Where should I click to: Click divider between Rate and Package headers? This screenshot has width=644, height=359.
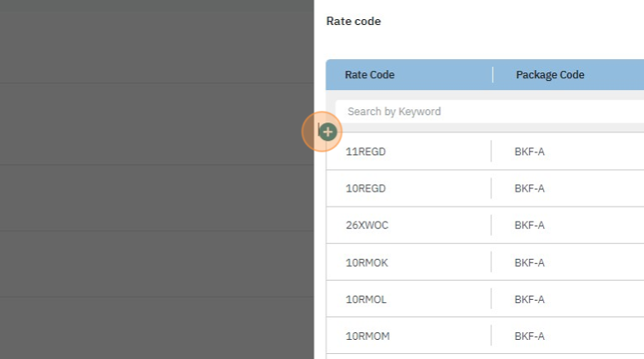(492, 75)
